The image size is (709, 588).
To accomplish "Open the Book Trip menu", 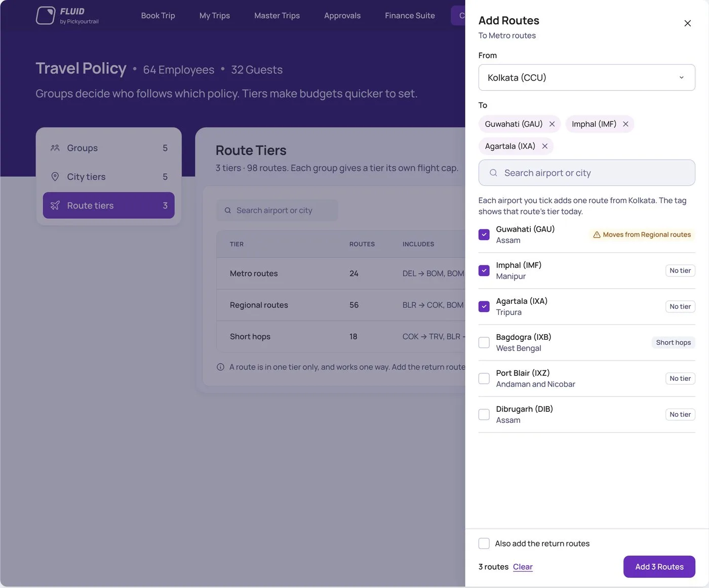I will [x=158, y=16].
